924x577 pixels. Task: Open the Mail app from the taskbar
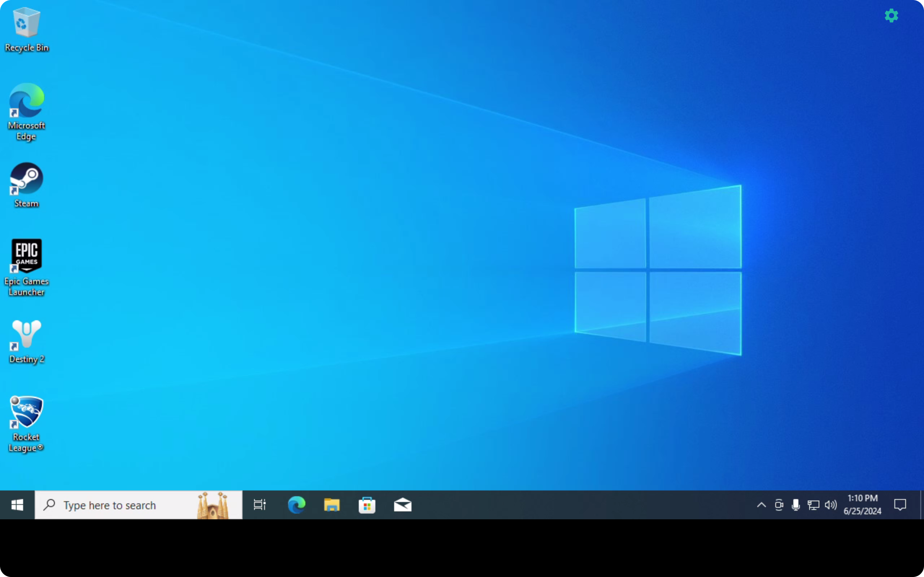point(402,505)
